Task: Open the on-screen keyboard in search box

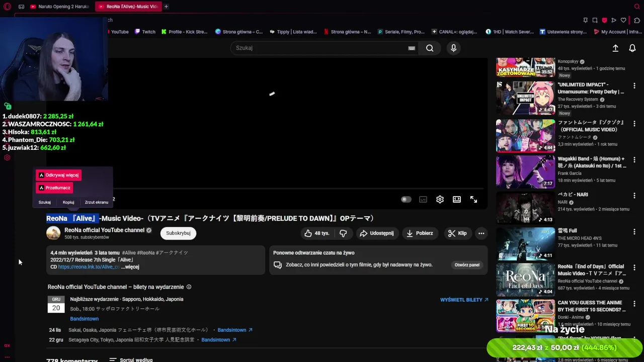Action: click(x=412, y=48)
